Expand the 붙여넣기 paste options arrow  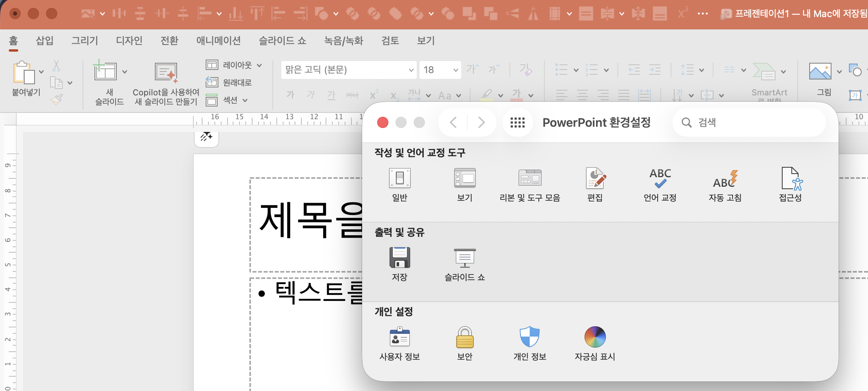(x=41, y=72)
